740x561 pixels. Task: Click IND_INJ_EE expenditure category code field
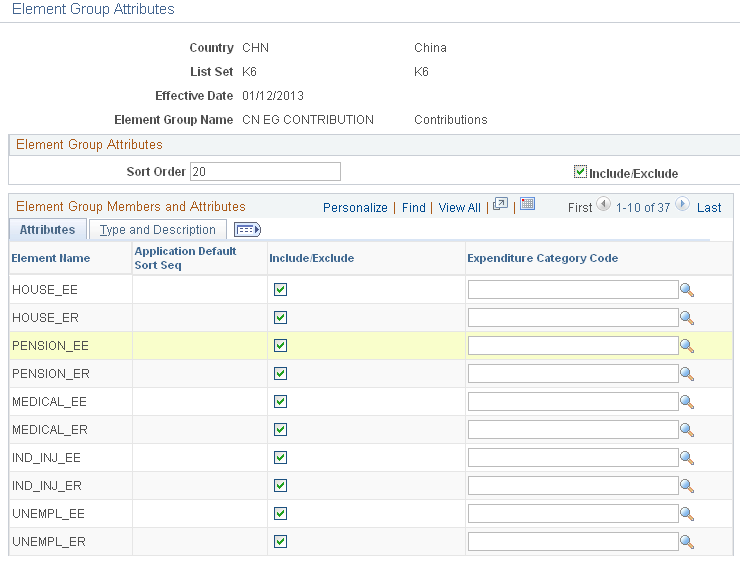(573, 457)
